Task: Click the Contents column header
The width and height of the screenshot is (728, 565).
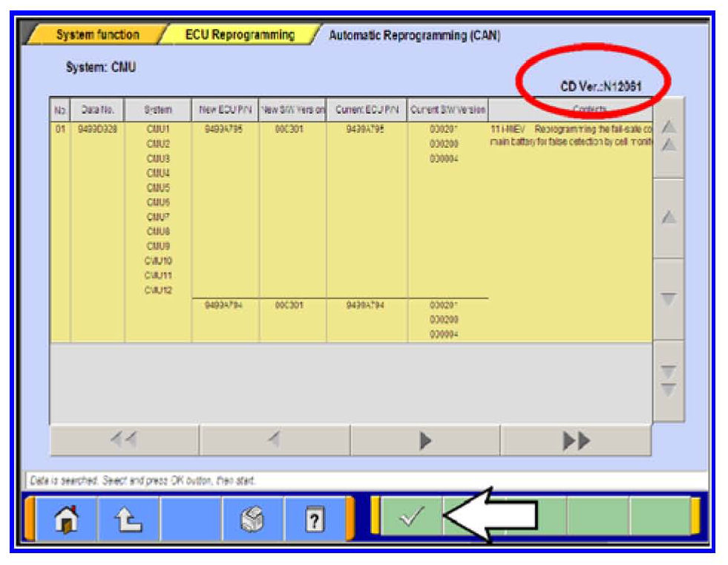Action: pyautogui.click(x=590, y=110)
